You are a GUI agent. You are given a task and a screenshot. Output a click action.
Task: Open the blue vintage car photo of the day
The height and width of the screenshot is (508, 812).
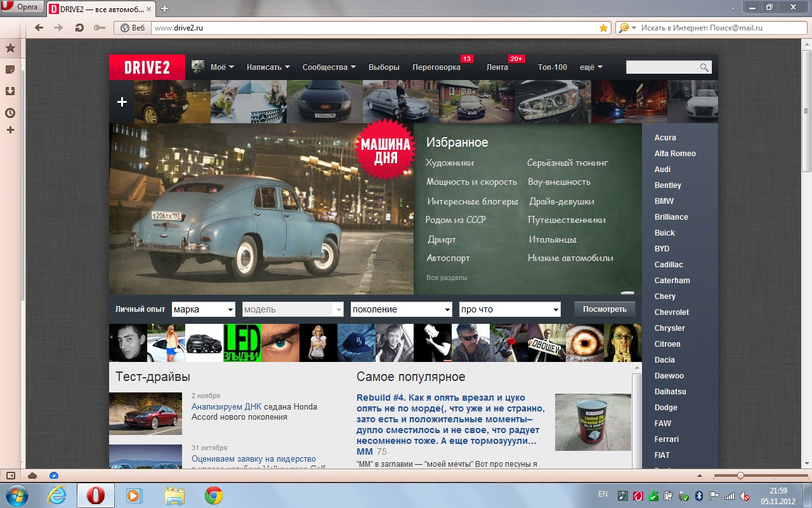coord(261,209)
